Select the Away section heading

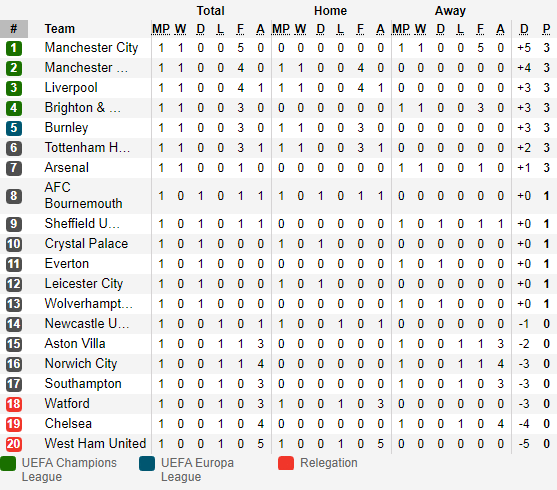pos(450,11)
